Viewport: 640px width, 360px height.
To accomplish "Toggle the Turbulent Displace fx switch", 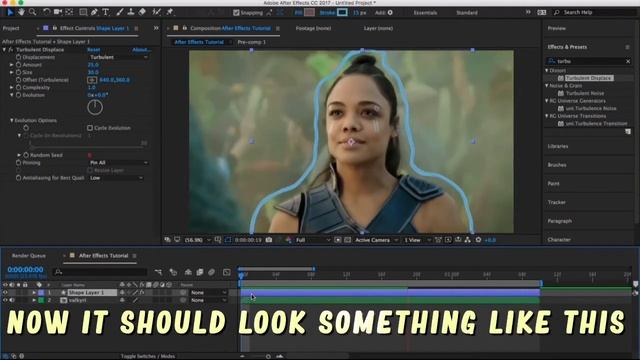I will pyautogui.click(x=11, y=50).
